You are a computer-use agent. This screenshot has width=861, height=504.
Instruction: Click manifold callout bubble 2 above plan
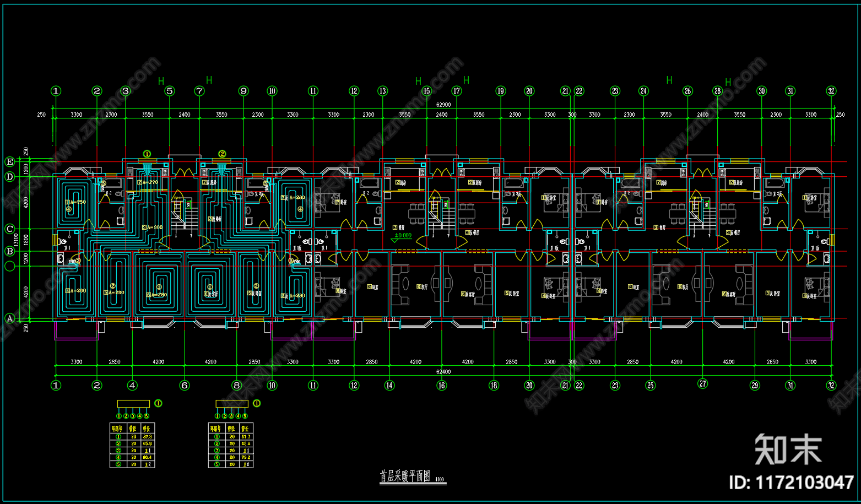[222, 154]
